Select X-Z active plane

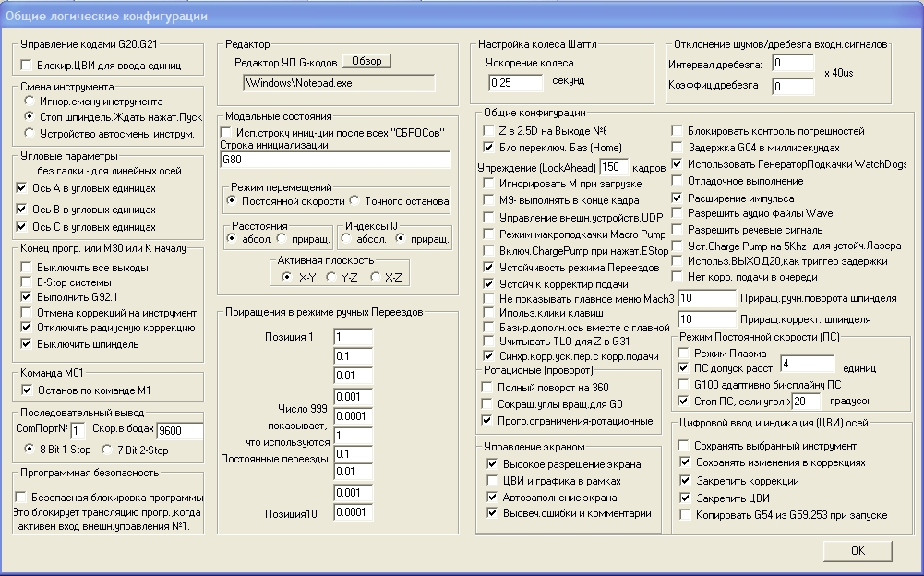[375, 277]
